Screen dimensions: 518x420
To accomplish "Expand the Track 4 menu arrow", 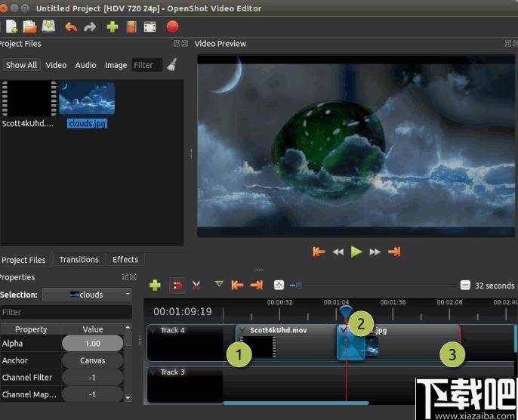I will tap(153, 330).
